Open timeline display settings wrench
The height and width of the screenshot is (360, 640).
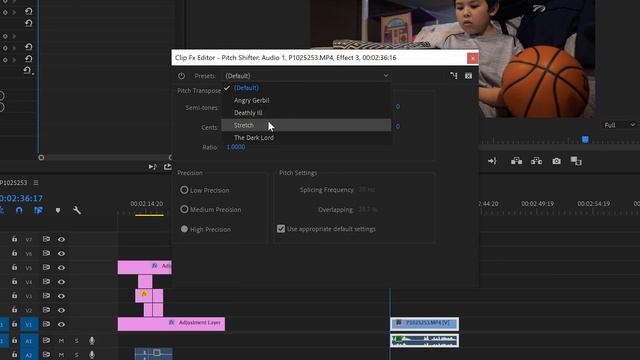77,210
